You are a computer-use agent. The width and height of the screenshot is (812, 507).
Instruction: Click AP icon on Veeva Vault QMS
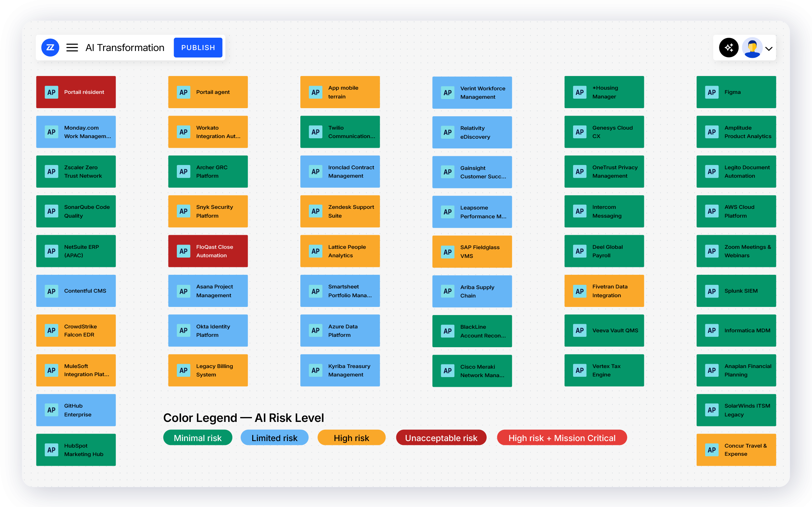[580, 331]
